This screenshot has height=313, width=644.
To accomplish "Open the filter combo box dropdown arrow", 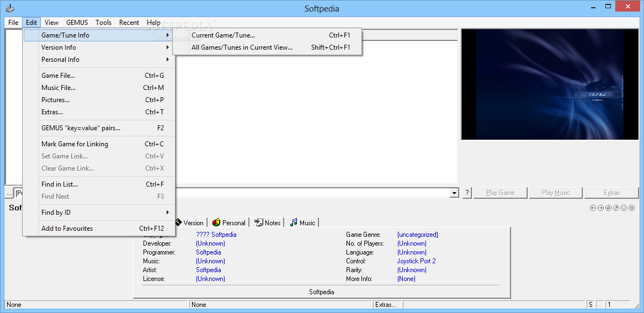I will [454, 193].
